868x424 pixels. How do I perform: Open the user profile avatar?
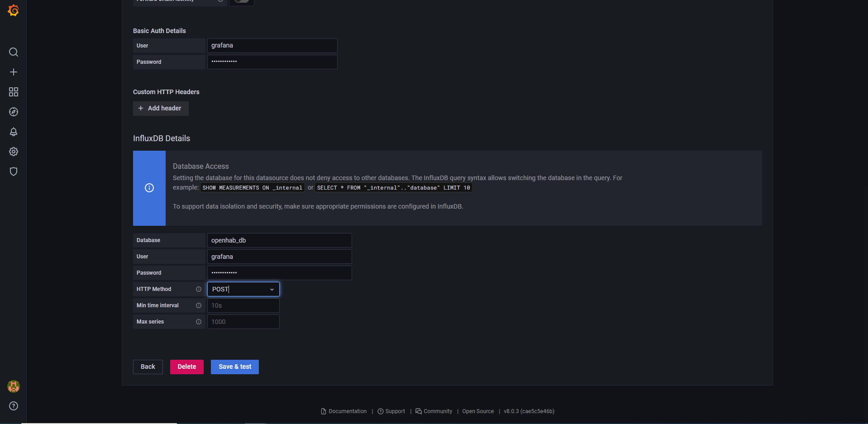14,386
